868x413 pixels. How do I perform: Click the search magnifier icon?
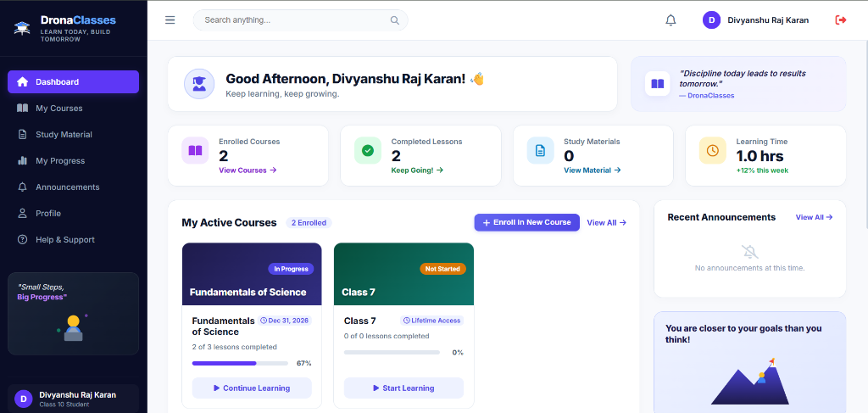click(395, 20)
